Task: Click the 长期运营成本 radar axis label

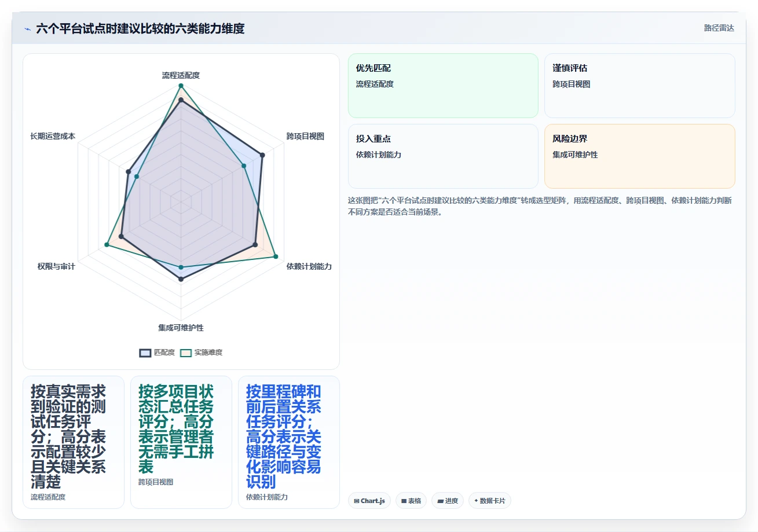Action: pos(53,137)
